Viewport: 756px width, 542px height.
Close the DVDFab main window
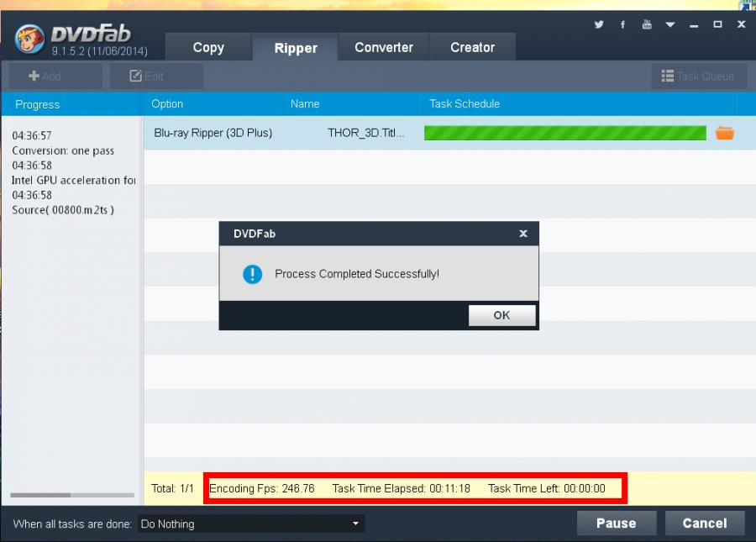(742, 24)
